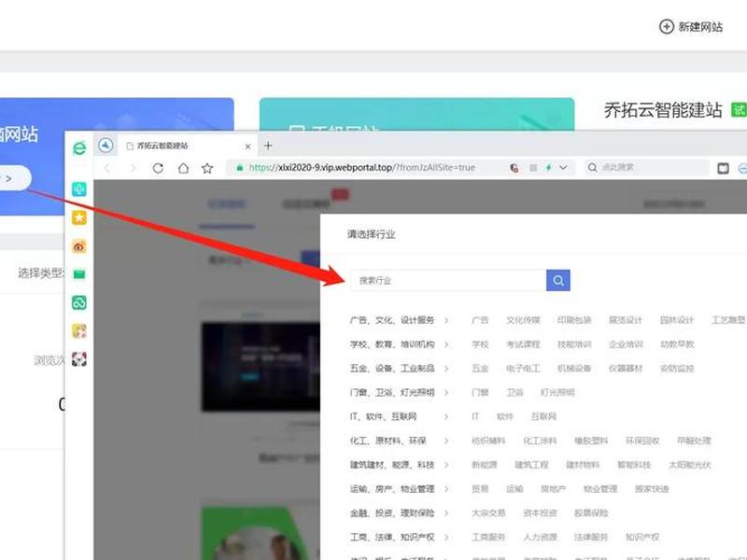The width and height of the screenshot is (747, 560).
Task: Bookmark the page with the star icon
Action: 207,168
